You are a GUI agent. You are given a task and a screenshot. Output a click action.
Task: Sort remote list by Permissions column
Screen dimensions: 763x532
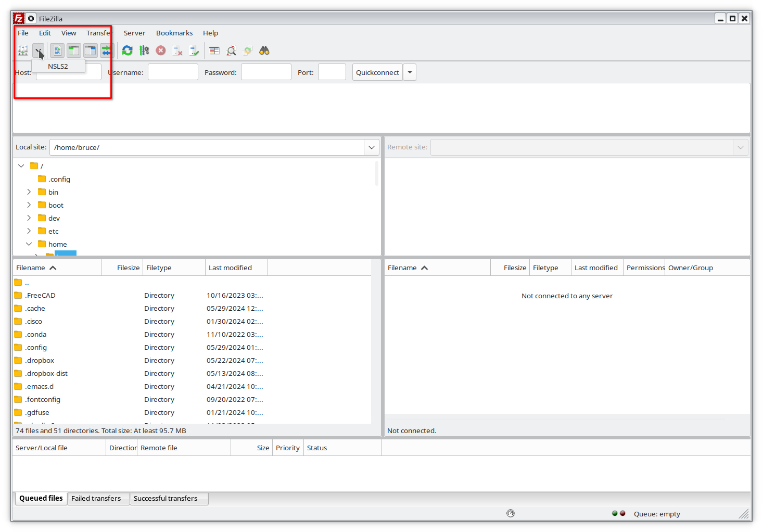644,268
